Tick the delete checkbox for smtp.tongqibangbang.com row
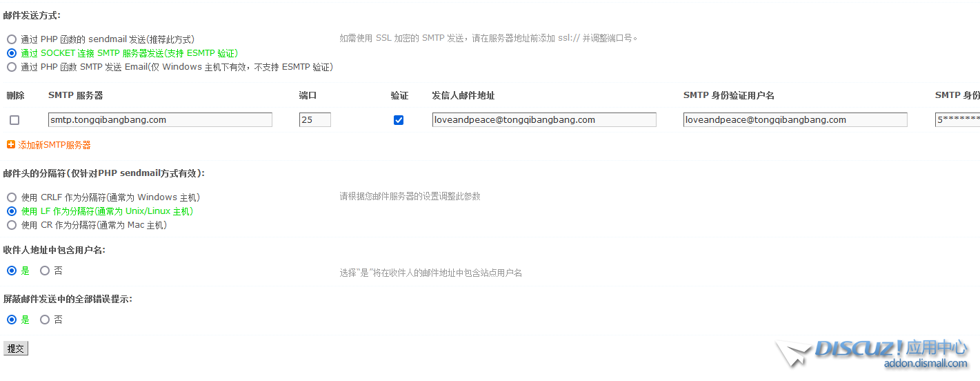 coord(14,120)
